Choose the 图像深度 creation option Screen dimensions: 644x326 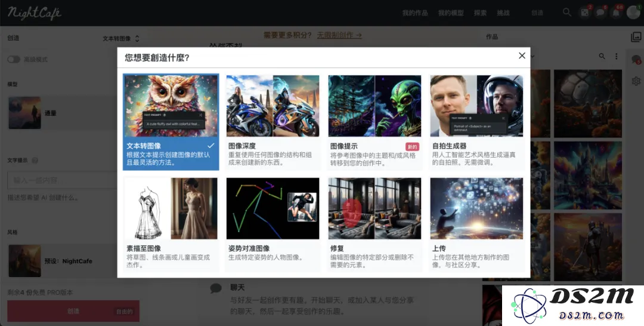pyautogui.click(x=273, y=122)
